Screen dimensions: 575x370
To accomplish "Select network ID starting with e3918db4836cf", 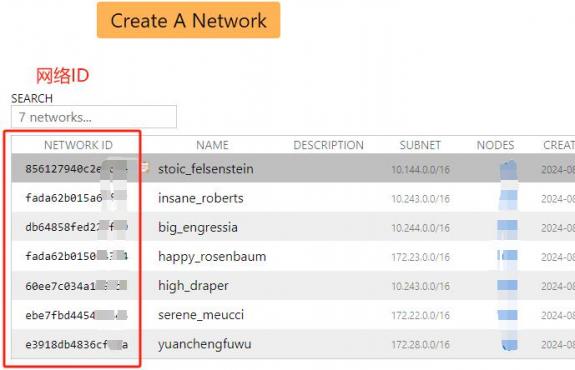I will [76, 345].
